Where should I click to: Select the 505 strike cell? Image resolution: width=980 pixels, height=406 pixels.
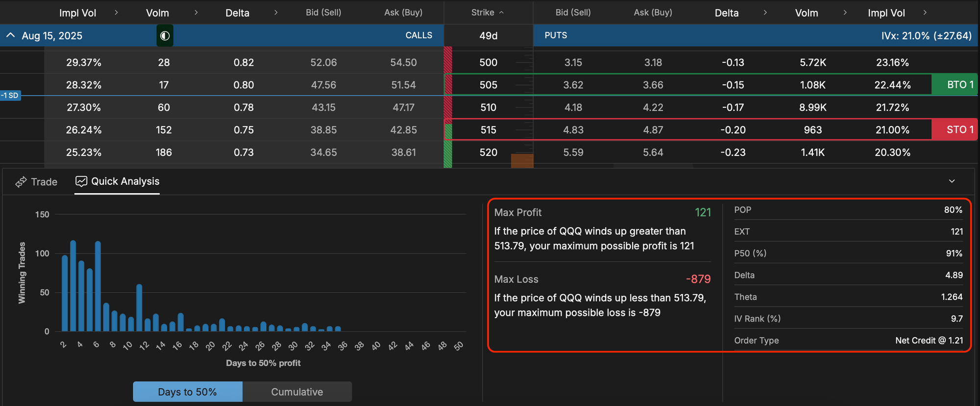[x=489, y=85]
